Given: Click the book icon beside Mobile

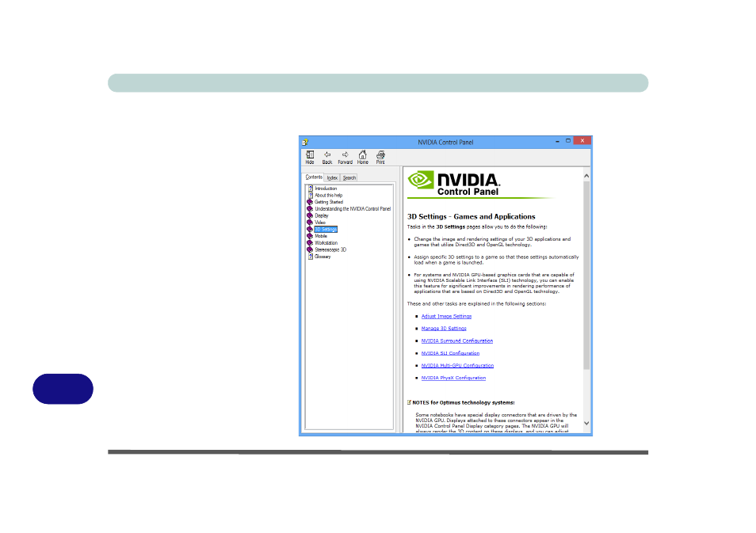Looking at the screenshot, I should pos(310,236).
